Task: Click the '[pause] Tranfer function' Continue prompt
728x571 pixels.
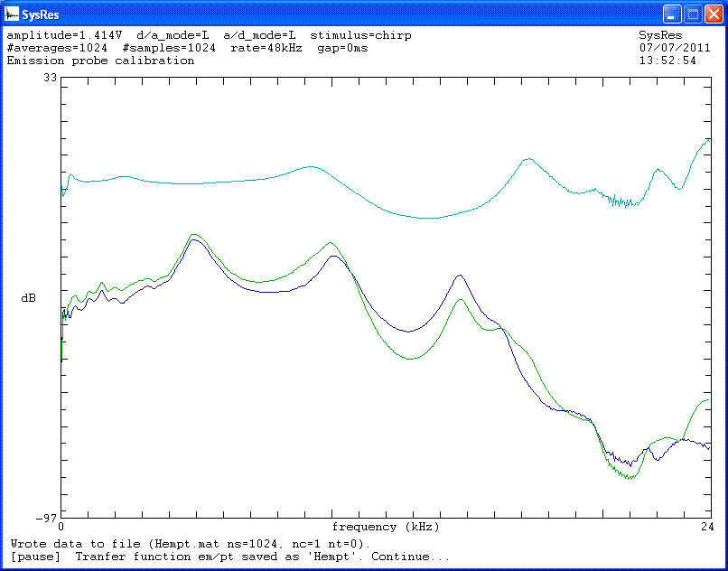Action: pyautogui.click(x=229, y=557)
